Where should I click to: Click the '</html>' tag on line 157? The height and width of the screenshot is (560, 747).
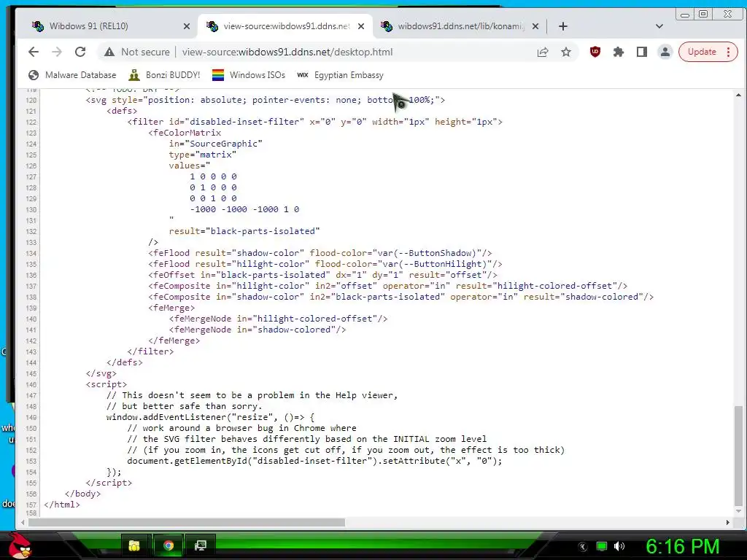coord(62,505)
